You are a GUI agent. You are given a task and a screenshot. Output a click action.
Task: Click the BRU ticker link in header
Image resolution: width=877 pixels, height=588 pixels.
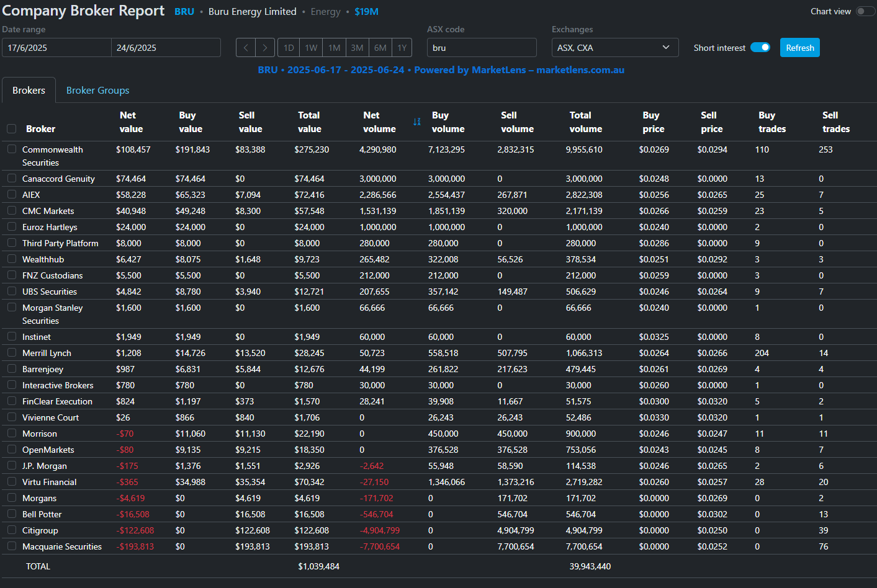click(x=184, y=12)
